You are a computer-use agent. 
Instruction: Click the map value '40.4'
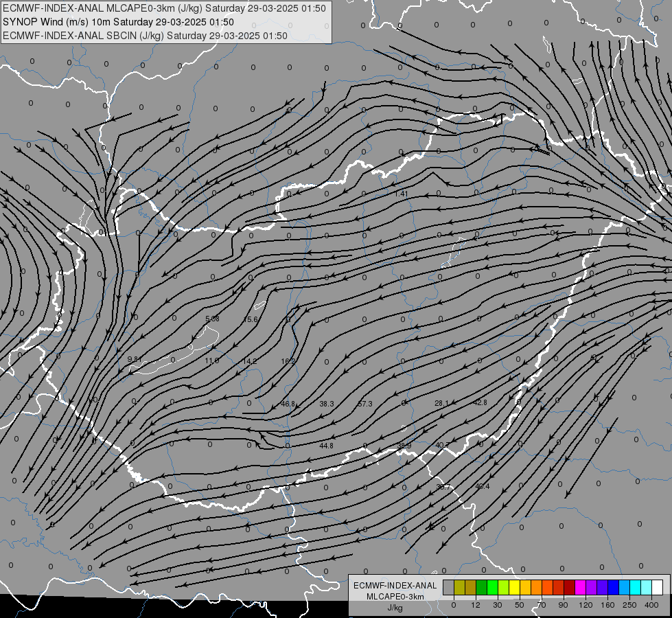[483, 486]
